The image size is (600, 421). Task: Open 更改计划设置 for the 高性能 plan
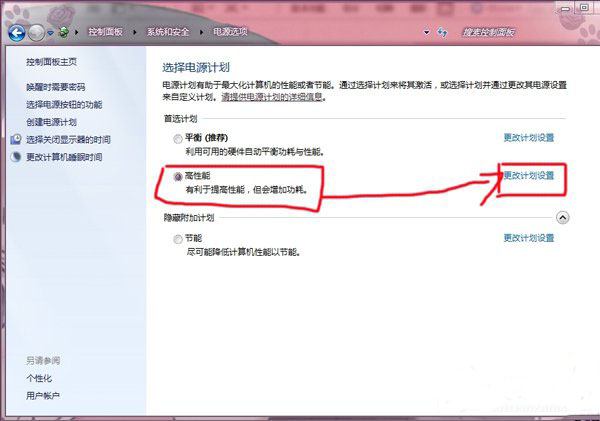point(528,176)
